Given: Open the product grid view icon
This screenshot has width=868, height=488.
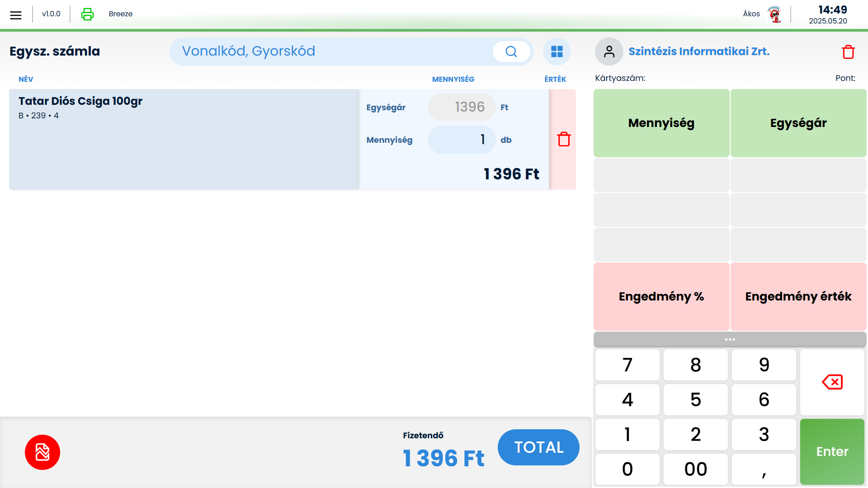Looking at the screenshot, I should pyautogui.click(x=557, y=52).
